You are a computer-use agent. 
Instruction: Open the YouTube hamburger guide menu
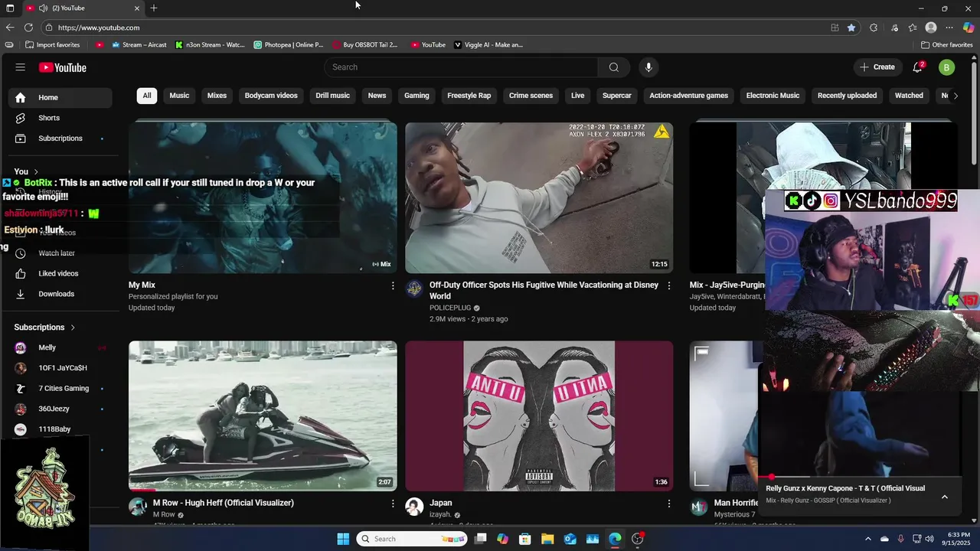pyautogui.click(x=20, y=67)
